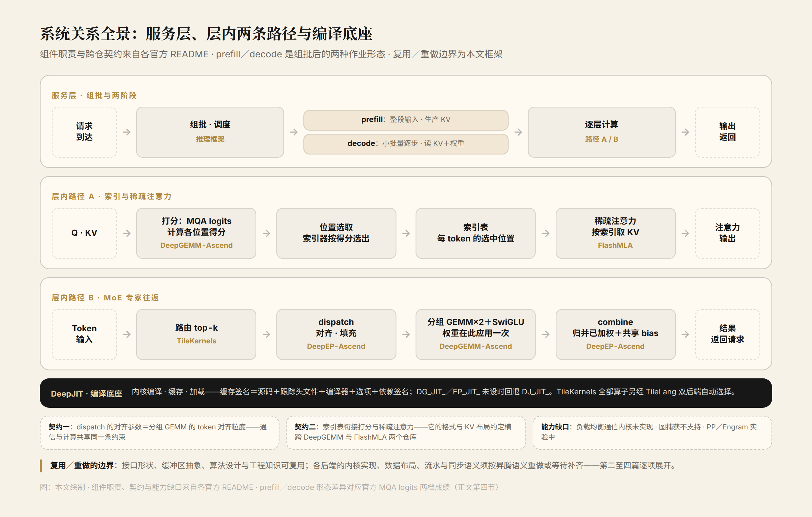
Task: Select the 分组 GEMM×2+SwiGLU box
Action: point(475,334)
